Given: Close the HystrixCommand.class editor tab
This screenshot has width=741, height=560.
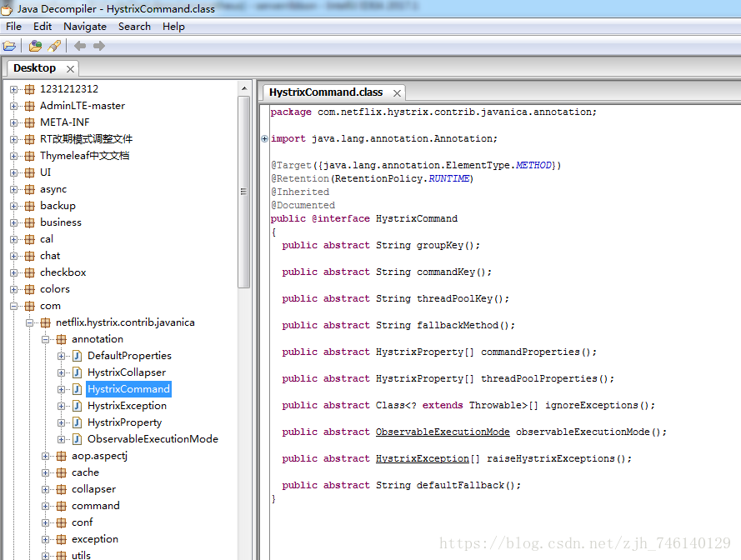Looking at the screenshot, I should point(398,93).
